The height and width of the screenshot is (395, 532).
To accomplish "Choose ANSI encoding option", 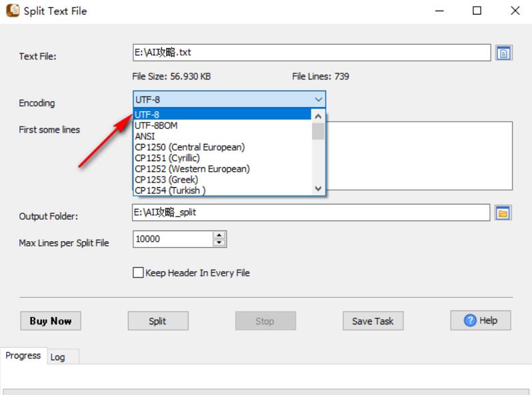I will pyautogui.click(x=222, y=137).
